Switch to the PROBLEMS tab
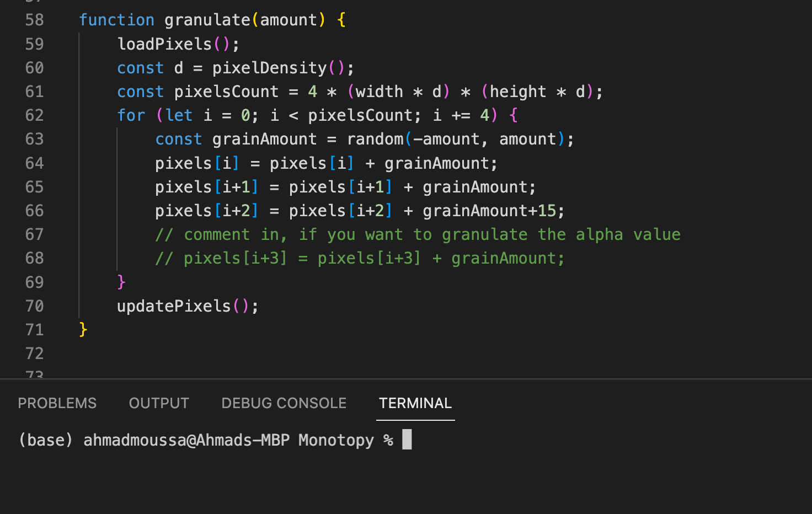Image resolution: width=812 pixels, height=514 pixels. (57, 403)
